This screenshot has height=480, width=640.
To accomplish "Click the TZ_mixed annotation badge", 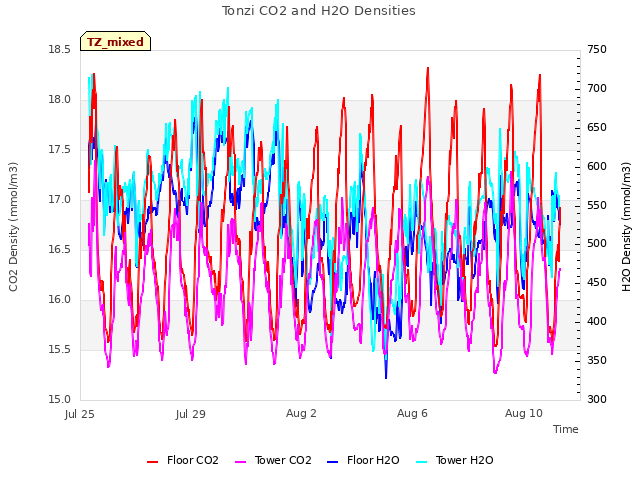I will click(x=116, y=41).
